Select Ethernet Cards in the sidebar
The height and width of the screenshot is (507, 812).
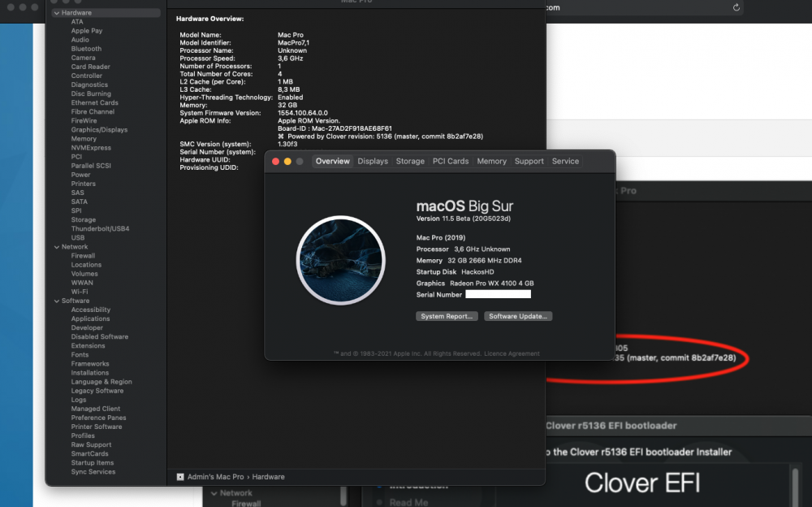[x=95, y=102]
